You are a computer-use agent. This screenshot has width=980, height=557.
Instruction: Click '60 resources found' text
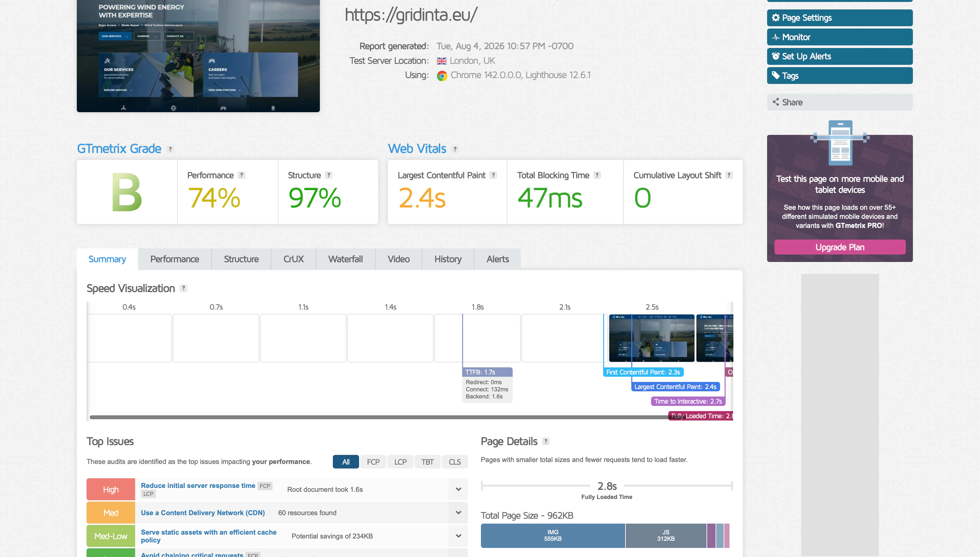308,513
